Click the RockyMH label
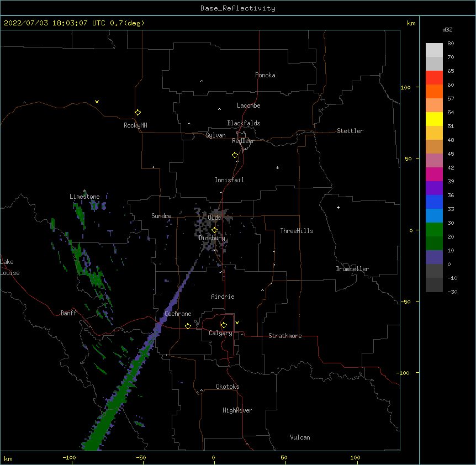This screenshot has width=476, height=465. 135,125
